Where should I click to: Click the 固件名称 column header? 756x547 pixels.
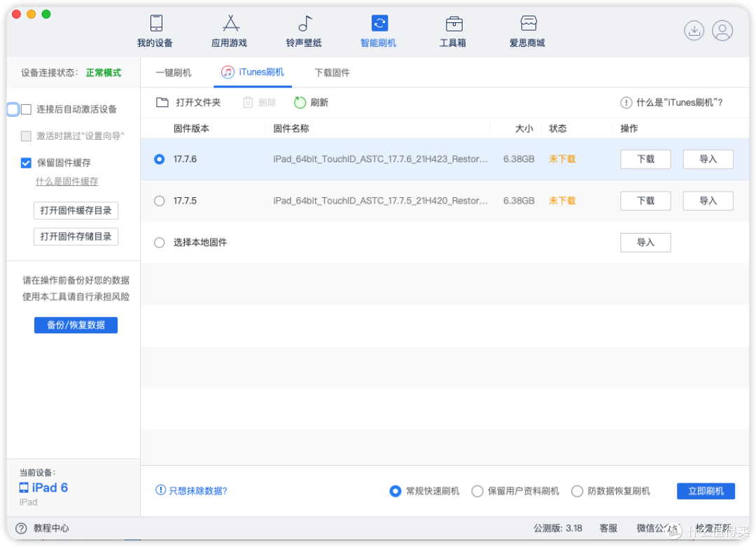click(291, 129)
